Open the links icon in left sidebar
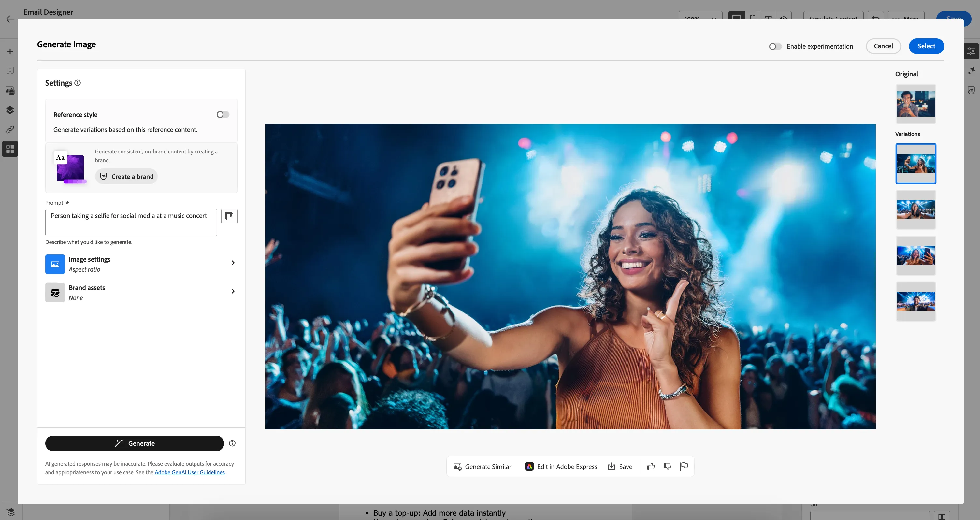Screen dimensions: 980x520 pos(10,129)
